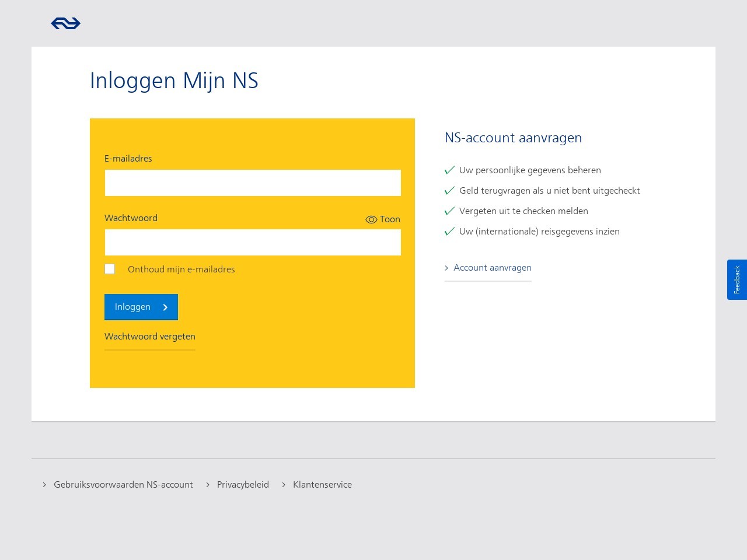
Task: Click 'Uw persoonlijke gegevens beheren' text
Action: [530, 170]
